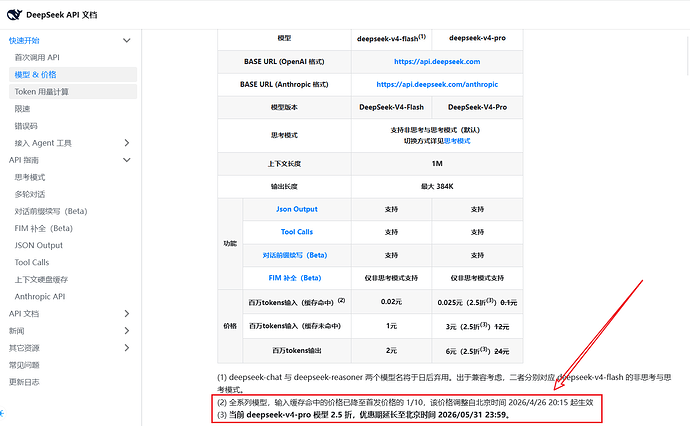Image resolution: width=690 pixels, height=426 pixels.
Task: Open 对话前缀续写 (Beta) table link
Action: (295, 255)
